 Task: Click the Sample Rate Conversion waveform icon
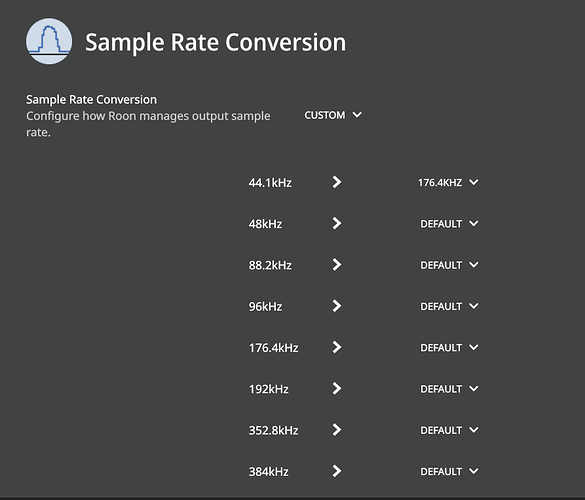[49, 41]
